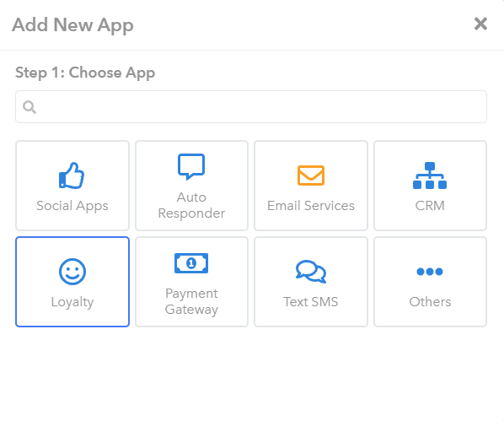504x421 pixels.
Task: Click the 'Add New App' title text
Action: 72,25
